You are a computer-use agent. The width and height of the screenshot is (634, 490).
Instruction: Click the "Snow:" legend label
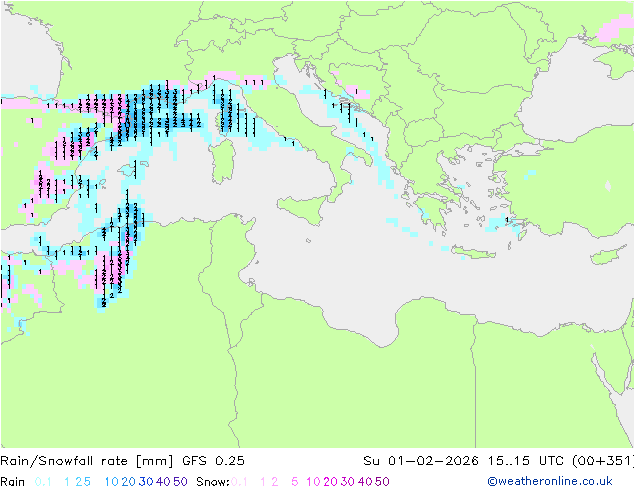click(x=213, y=482)
